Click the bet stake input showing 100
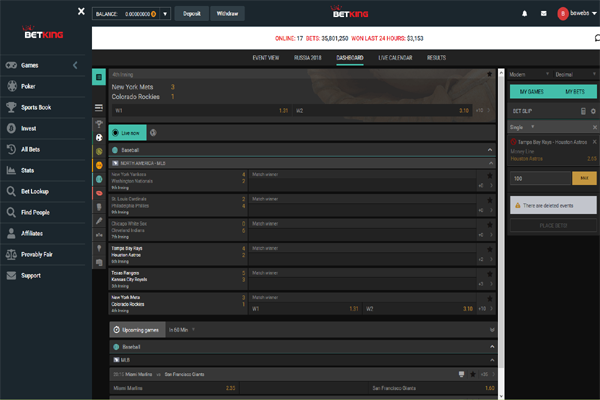Screen dimensions: 600x400 (x=540, y=178)
